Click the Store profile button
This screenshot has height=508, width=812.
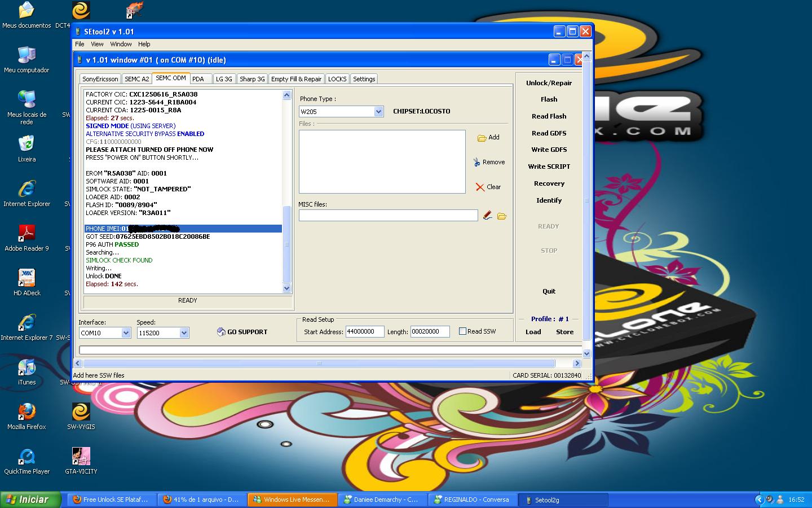tap(564, 332)
